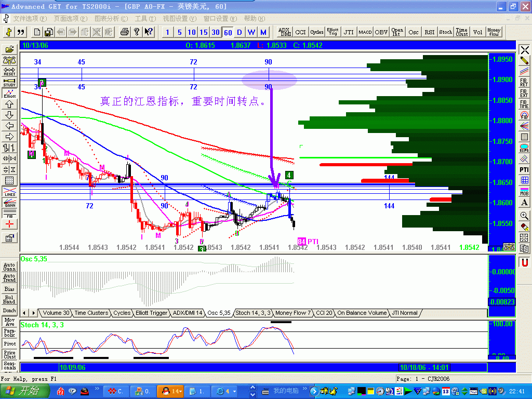Click the Bol Band study button

point(9,299)
